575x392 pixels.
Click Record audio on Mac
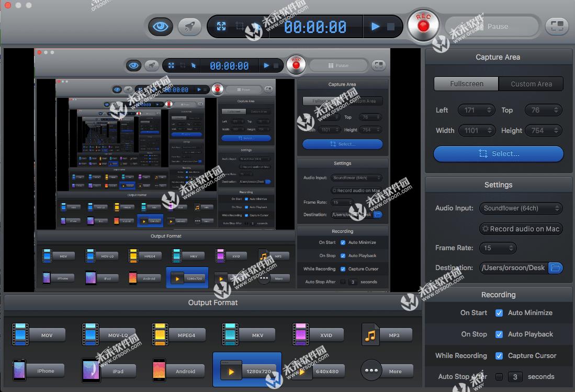(x=521, y=229)
